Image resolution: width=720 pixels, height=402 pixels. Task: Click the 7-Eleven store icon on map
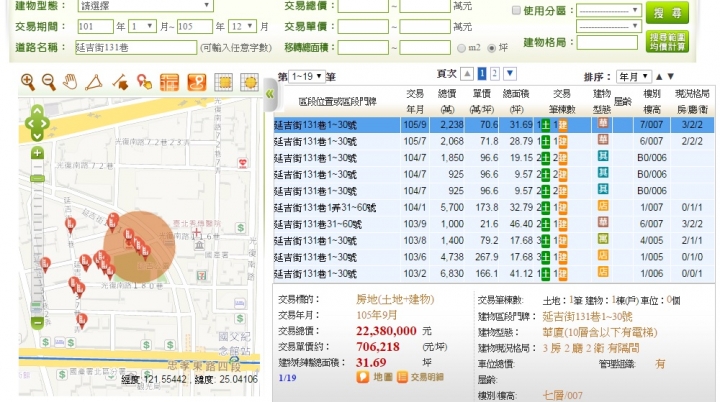click(x=202, y=276)
